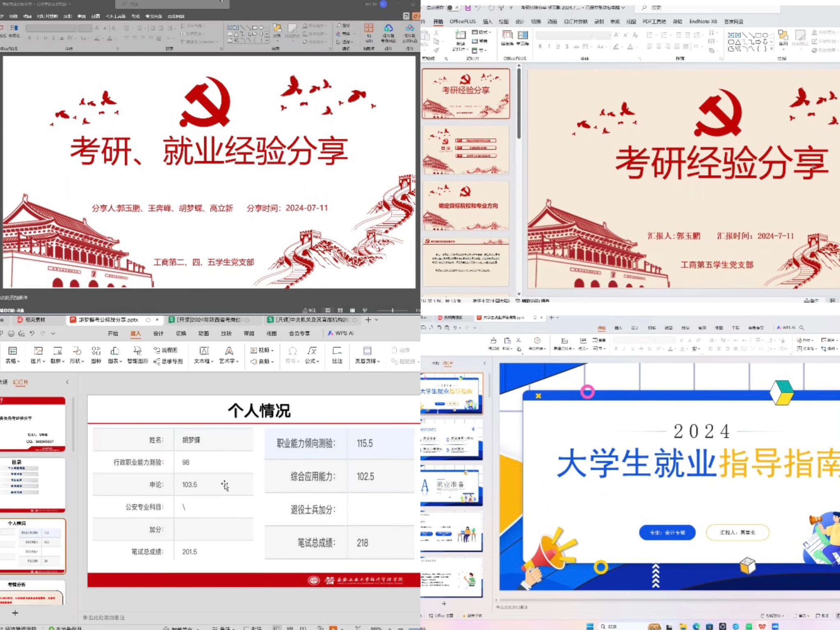Open the OfficePLUS ribbon tab
The width and height of the screenshot is (840, 630).
tap(462, 21)
